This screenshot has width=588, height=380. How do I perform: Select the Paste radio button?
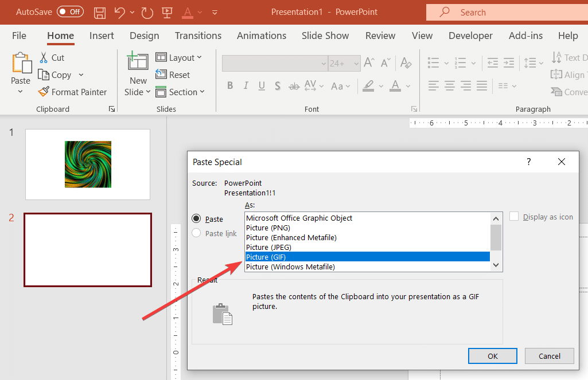click(x=197, y=219)
